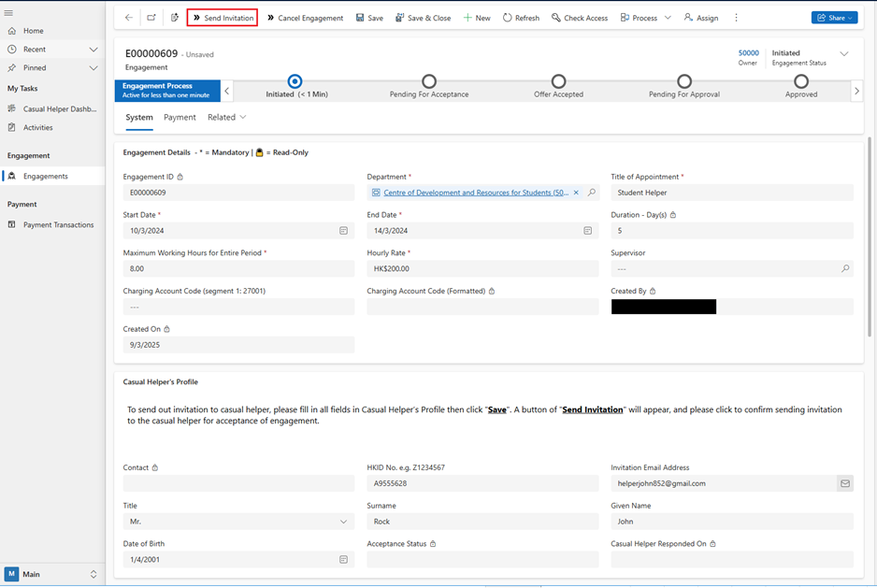
Task: Click the back arrow in command bar
Action: [129, 18]
